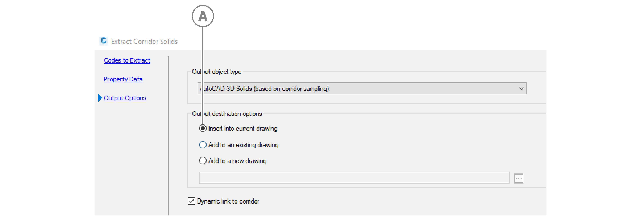Click the Output destination options group label

click(x=227, y=114)
